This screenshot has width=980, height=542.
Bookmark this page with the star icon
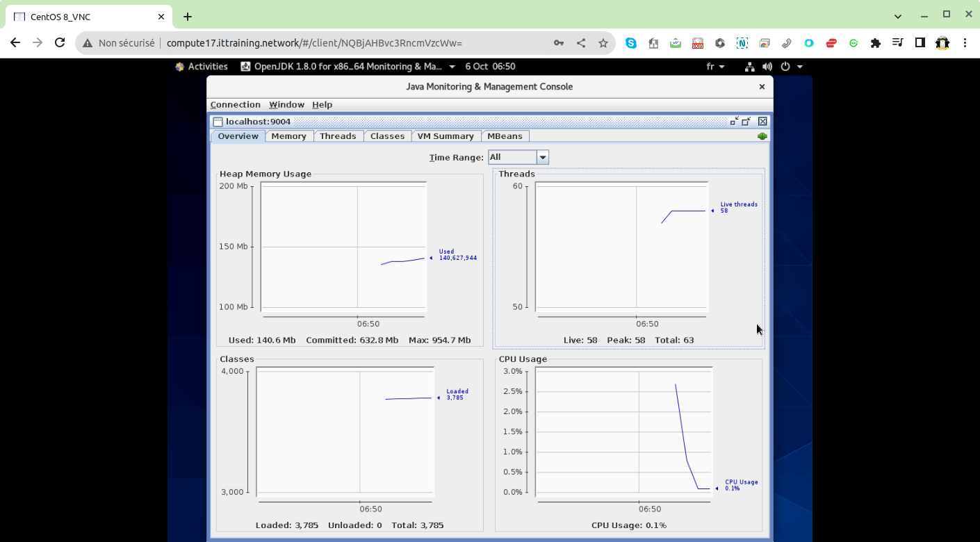click(603, 43)
